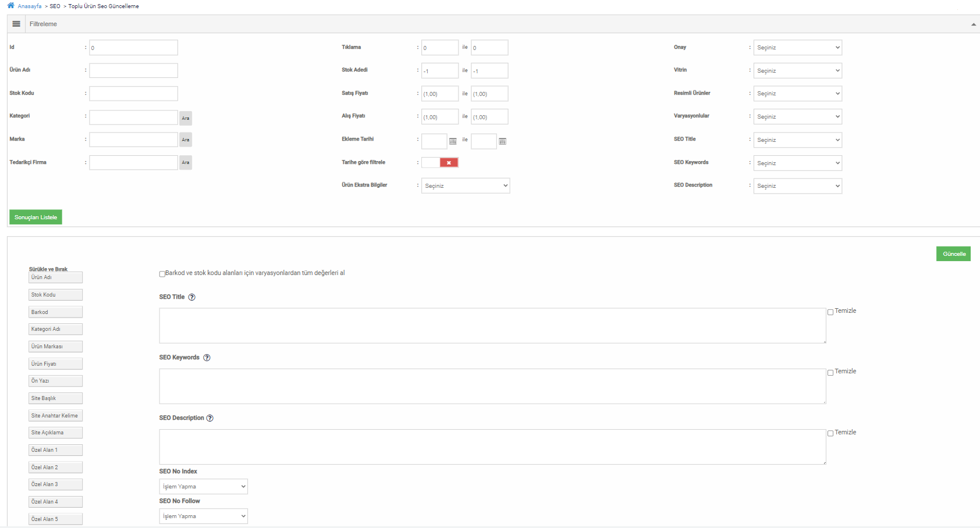
Task: Click the SEO Description help question icon
Action: [x=210, y=418]
